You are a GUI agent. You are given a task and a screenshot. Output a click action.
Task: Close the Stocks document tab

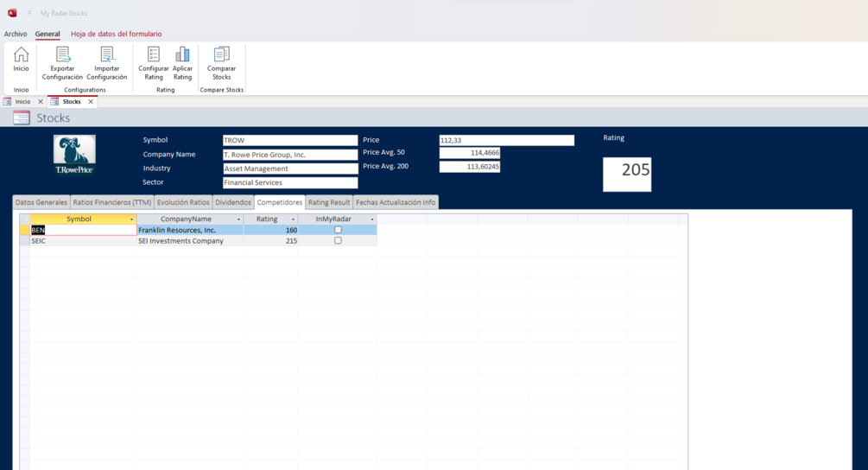[x=91, y=102]
